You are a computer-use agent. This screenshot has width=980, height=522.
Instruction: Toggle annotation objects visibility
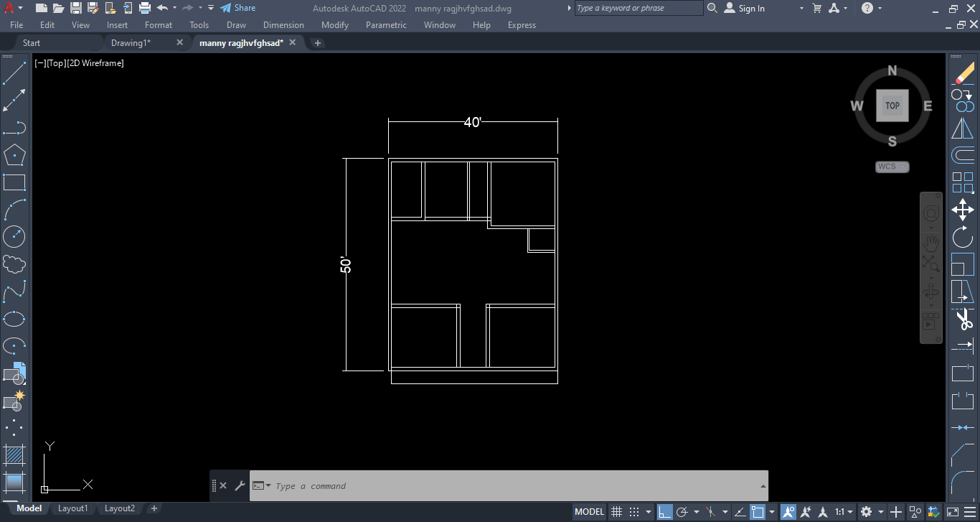[x=788, y=511]
